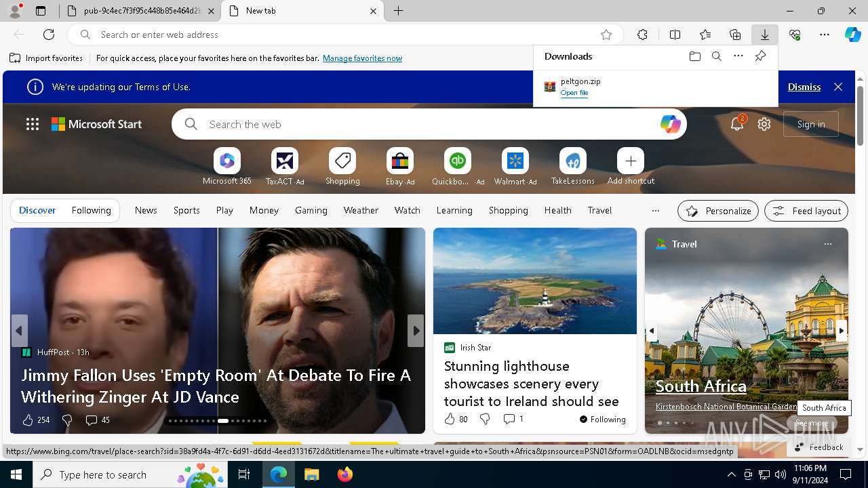Image resolution: width=868 pixels, height=488 pixels.
Task: Open Ebay shortcut tile
Action: point(400,167)
